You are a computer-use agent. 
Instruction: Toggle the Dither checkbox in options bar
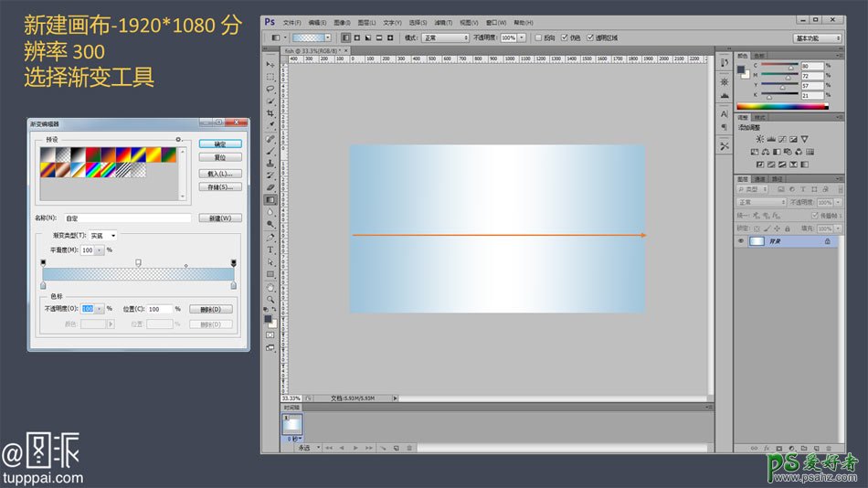[565, 37]
